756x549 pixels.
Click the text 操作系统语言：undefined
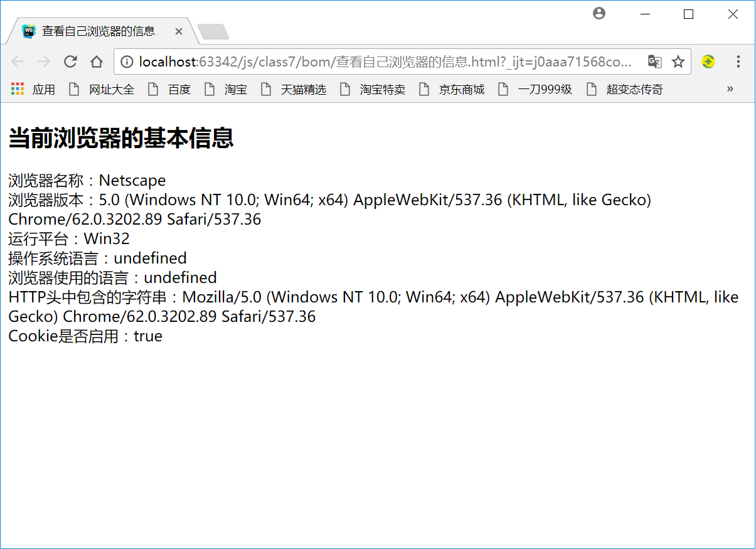pos(97,259)
